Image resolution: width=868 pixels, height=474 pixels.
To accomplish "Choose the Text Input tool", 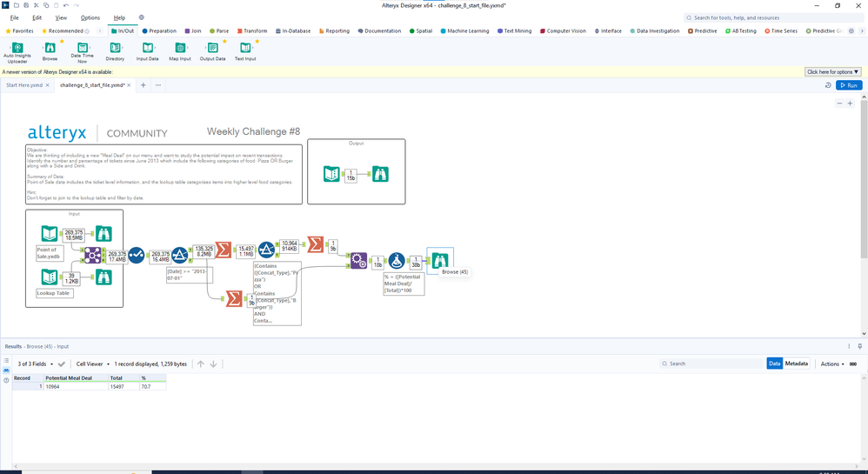I will pos(245,51).
